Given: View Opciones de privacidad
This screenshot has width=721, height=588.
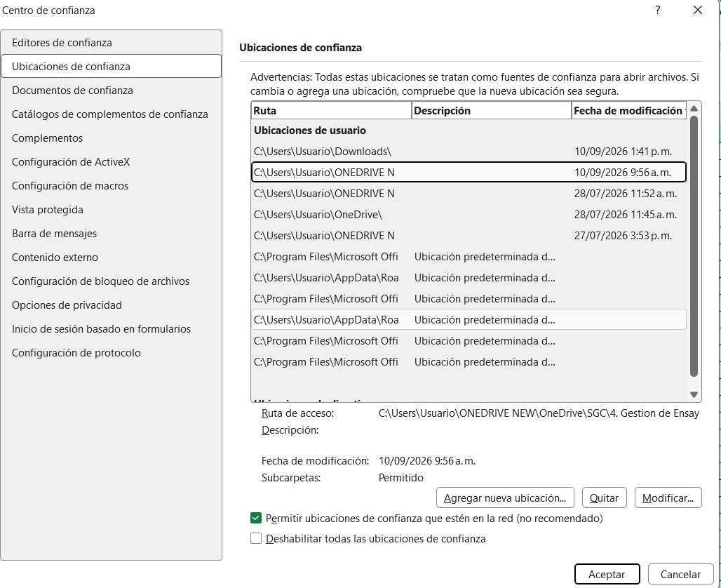Looking at the screenshot, I should (112, 305).
